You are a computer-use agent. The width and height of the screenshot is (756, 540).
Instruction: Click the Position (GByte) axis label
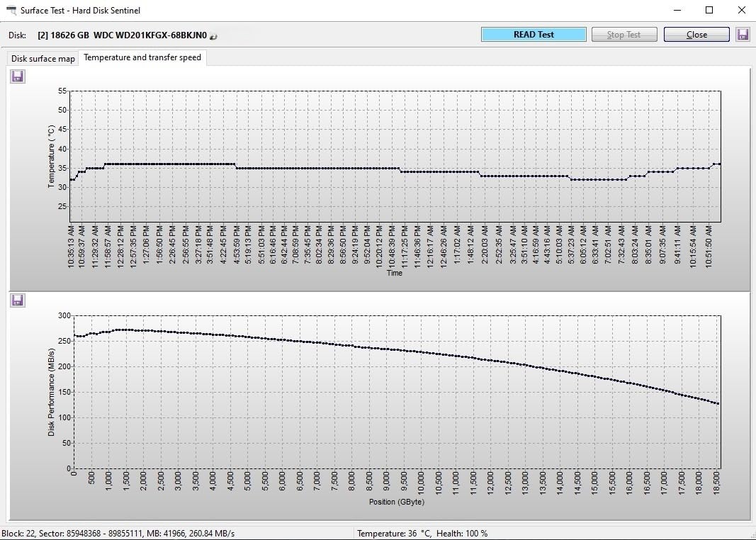point(396,502)
